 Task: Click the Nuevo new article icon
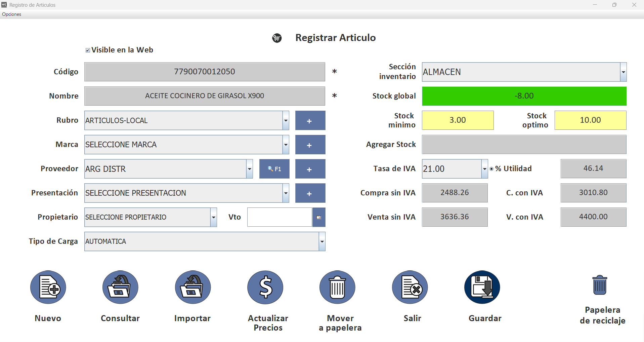point(48,287)
